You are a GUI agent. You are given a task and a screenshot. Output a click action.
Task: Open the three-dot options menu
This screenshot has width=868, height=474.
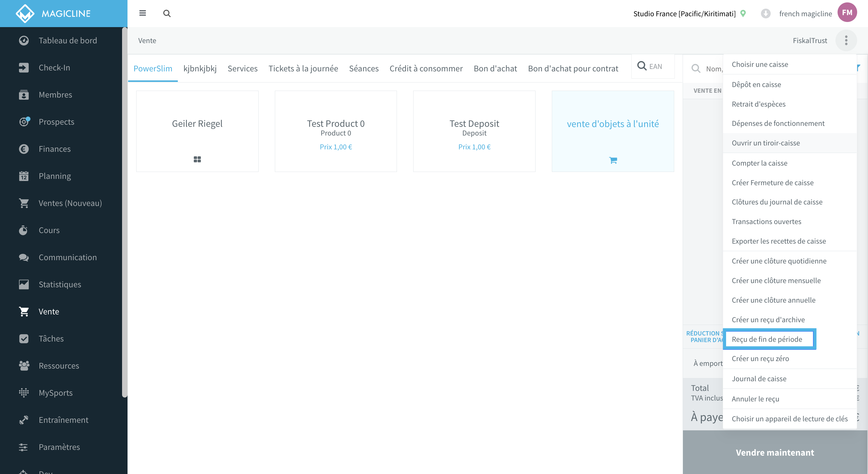click(846, 40)
